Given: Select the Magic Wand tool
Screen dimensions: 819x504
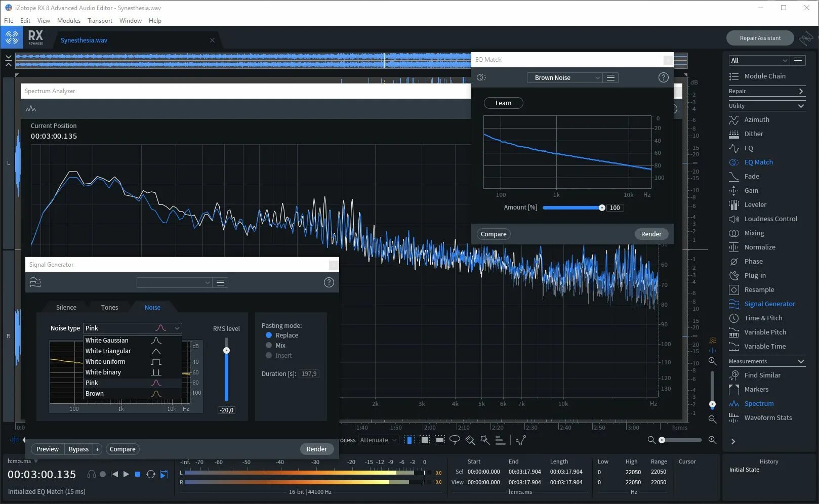Looking at the screenshot, I should pyautogui.click(x=485, y=440).
